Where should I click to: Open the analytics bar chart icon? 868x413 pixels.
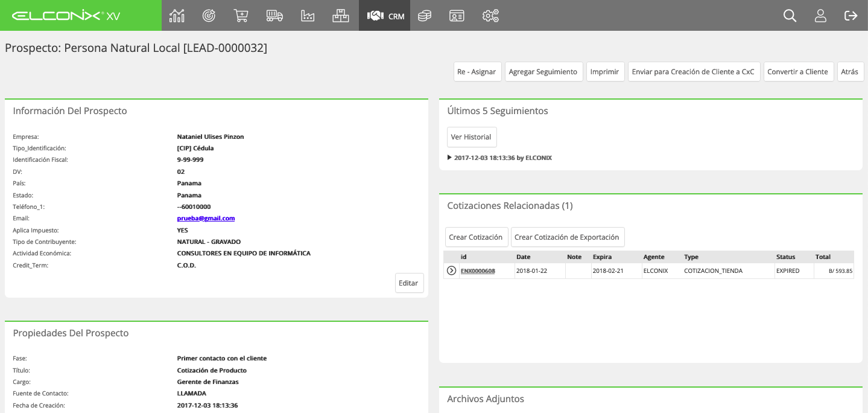click(x=177, y=16)
